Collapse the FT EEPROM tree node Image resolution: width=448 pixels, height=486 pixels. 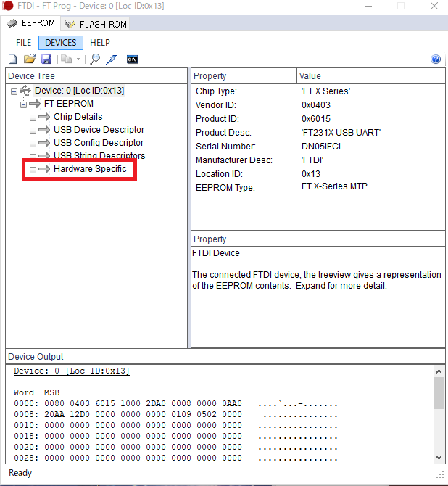pyautogui.click(x=23, y=104)
